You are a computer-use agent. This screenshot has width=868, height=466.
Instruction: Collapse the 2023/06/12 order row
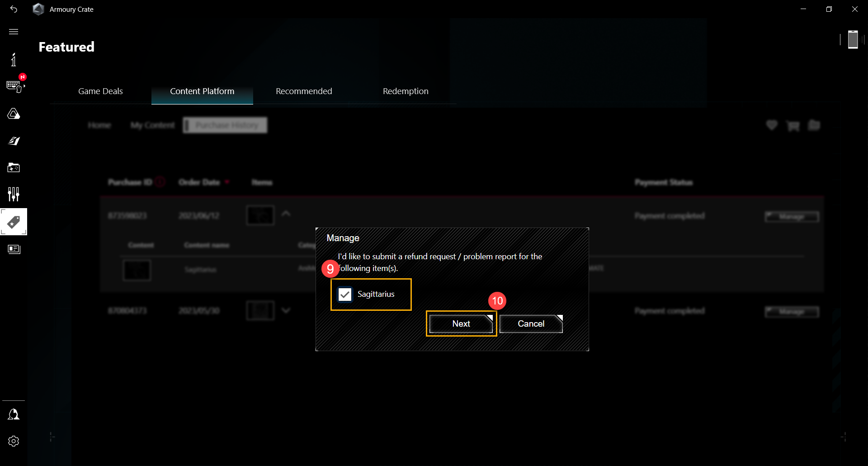(286, 214)
